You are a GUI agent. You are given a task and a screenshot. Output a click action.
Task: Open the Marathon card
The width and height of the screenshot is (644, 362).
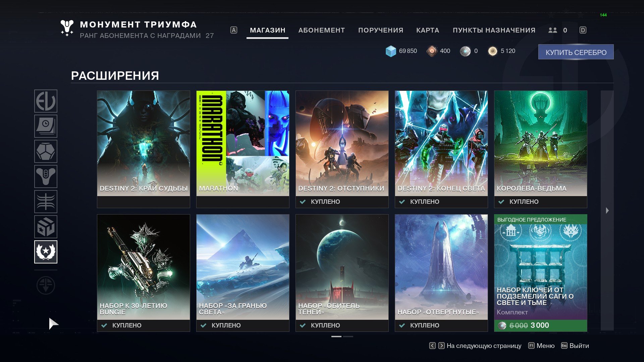coord(243,149)
